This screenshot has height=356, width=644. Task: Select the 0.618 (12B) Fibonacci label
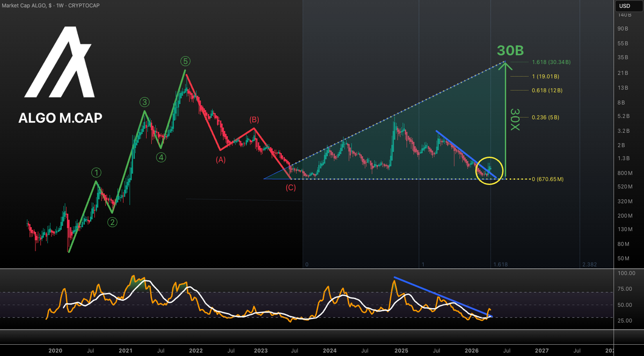pyautogui.click(x=546, y=90)
